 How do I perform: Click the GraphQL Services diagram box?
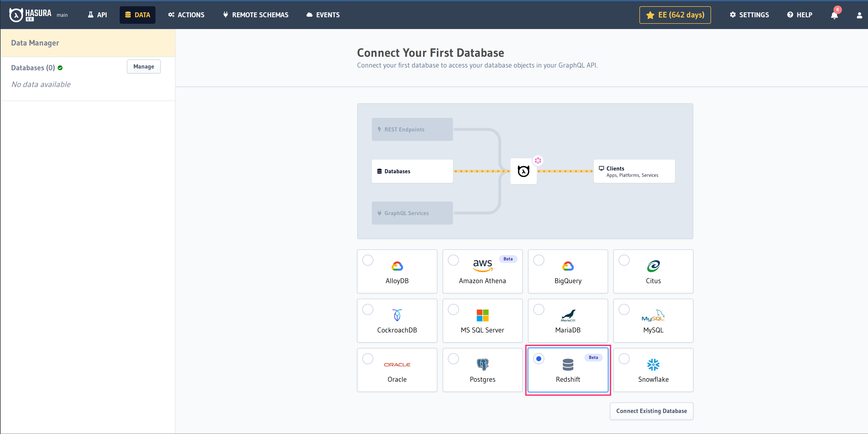point(412,213)
